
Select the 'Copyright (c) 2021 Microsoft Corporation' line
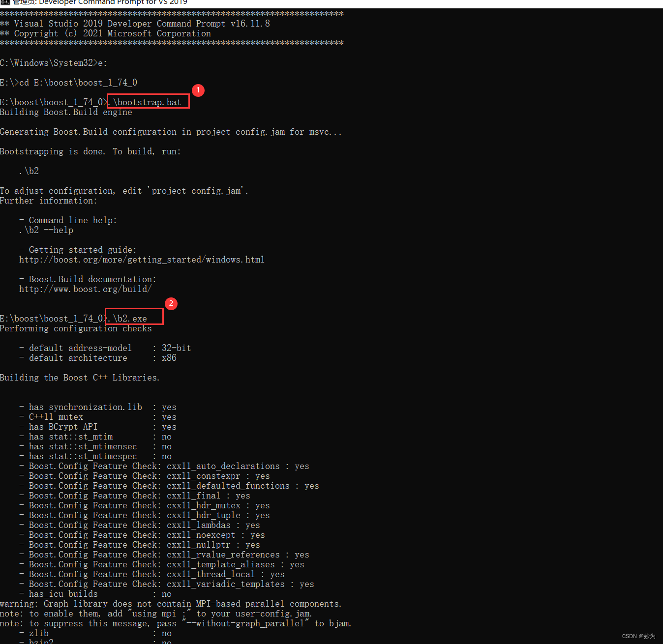[113, 33]
